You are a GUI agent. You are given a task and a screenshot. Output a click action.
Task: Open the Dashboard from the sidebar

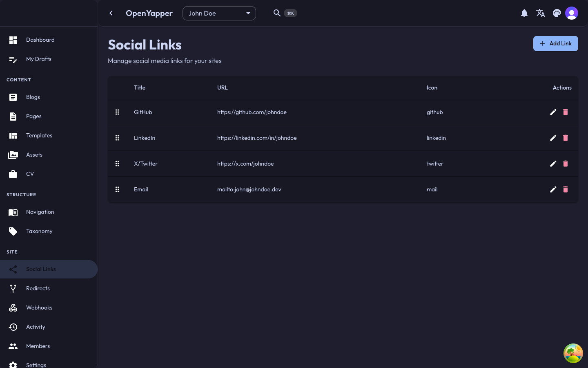[40, 40]
